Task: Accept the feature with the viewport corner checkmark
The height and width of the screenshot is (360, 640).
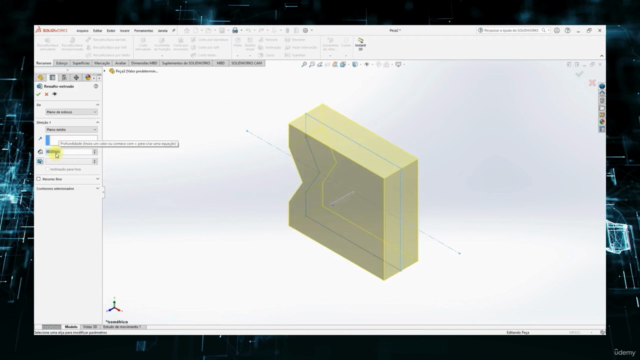Action: pos(579,74)
